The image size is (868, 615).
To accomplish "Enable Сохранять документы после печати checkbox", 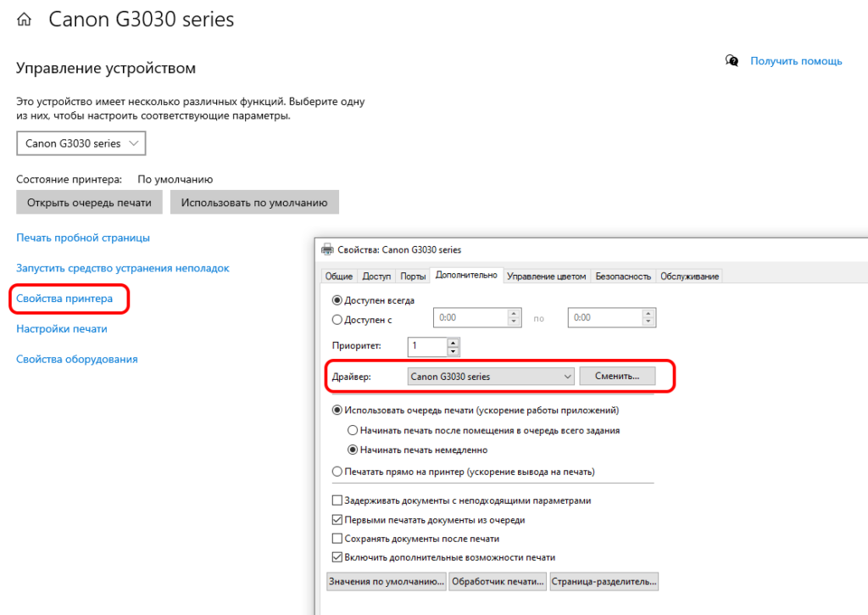I will click(x=337, y=539).
